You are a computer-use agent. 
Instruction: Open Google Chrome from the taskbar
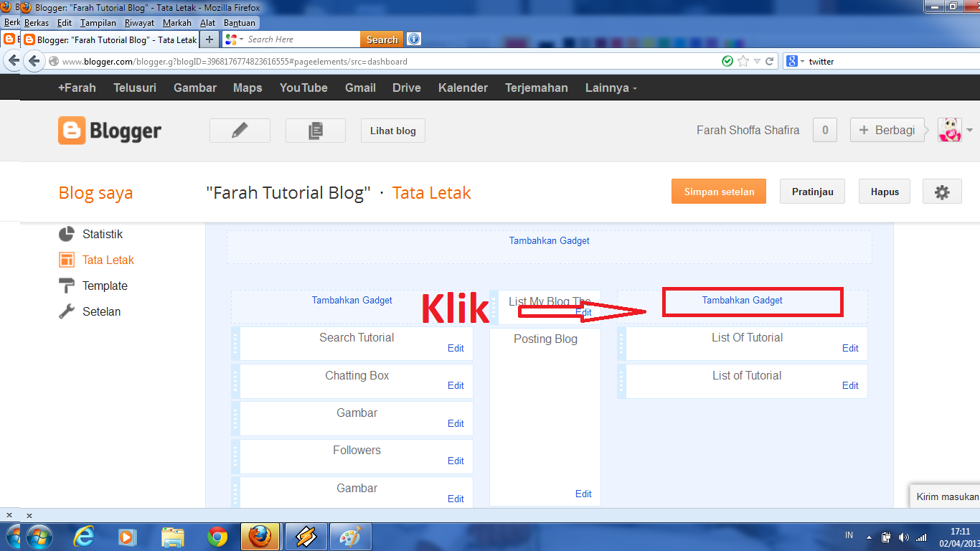click(x=217, y=536)
